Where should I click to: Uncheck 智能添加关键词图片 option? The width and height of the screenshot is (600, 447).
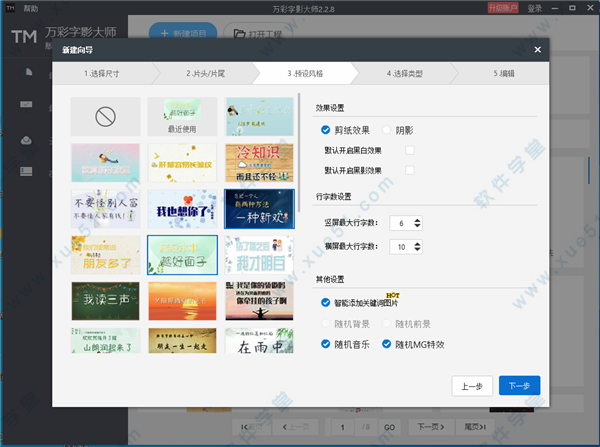click(326, 302)
